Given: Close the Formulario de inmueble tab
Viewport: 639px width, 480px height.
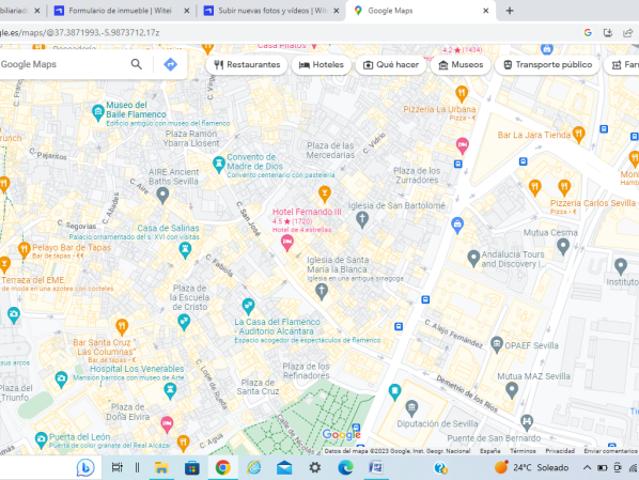Looking at the screenshot, I should [x=187, y=11].
